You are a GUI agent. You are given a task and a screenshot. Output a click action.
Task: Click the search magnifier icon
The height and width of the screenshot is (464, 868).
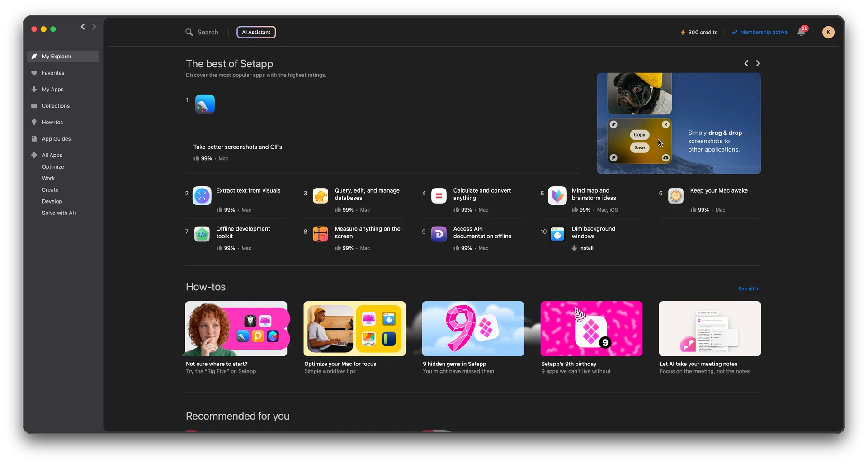click(x=189, y=32)
